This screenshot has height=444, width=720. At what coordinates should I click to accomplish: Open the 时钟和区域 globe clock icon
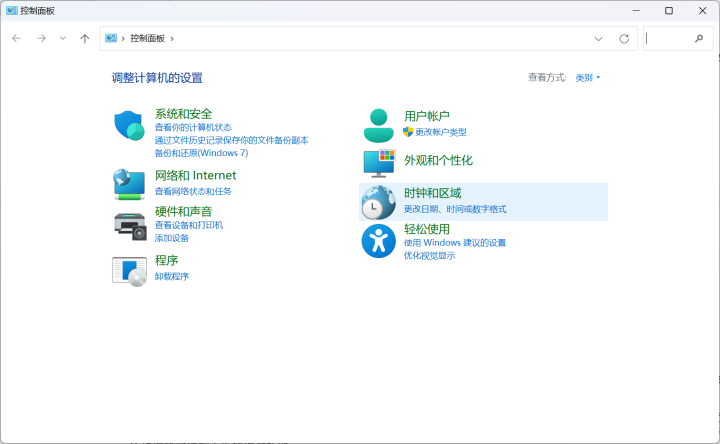[378, 202]
